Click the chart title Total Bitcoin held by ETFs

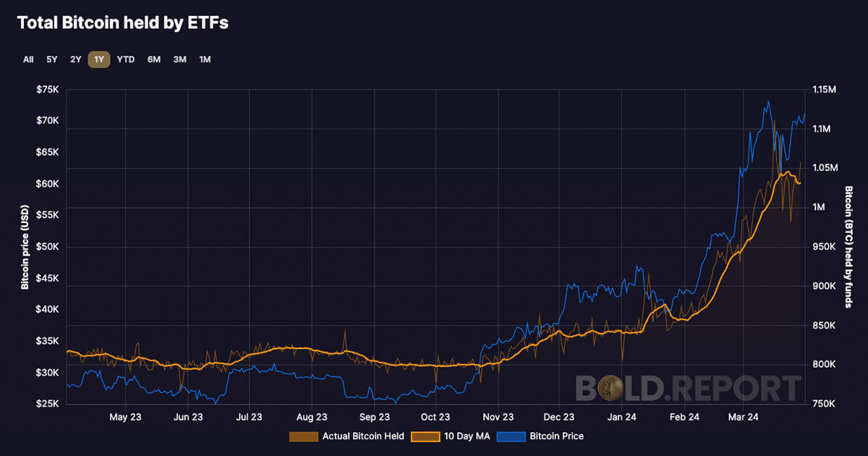click(x=122, y=23)
